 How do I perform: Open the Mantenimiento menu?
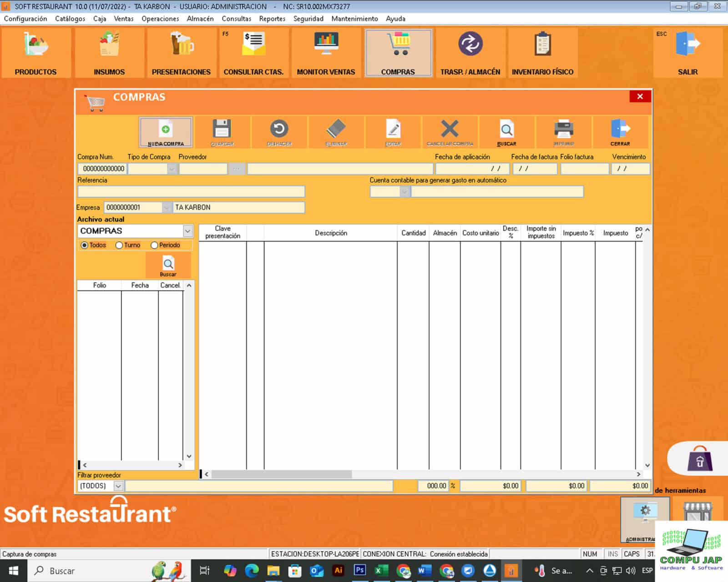pos(354,19)
